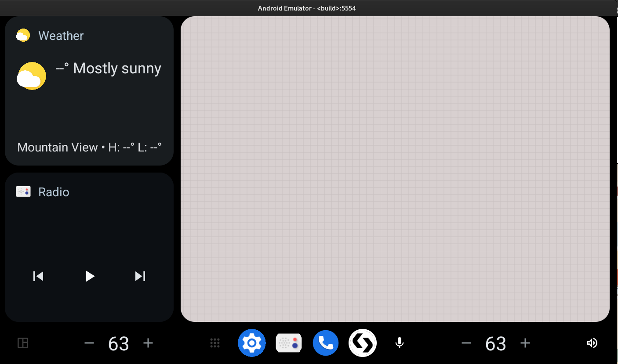The width and height of the screenshot is (618, 364).
Task: Open the Settings gear app
Action: pyautogui.click(x=252, y=343)
